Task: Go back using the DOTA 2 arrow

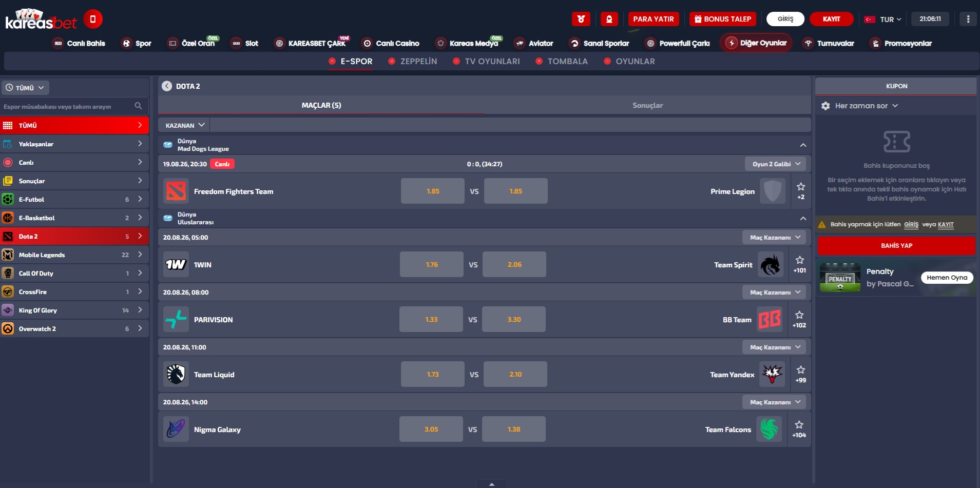Action: click(x=167, y=86)
